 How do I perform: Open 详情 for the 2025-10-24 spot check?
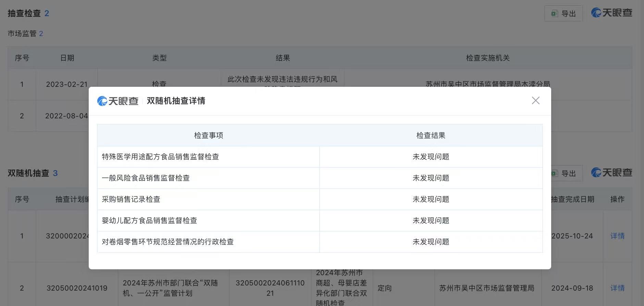pos(617,236)
